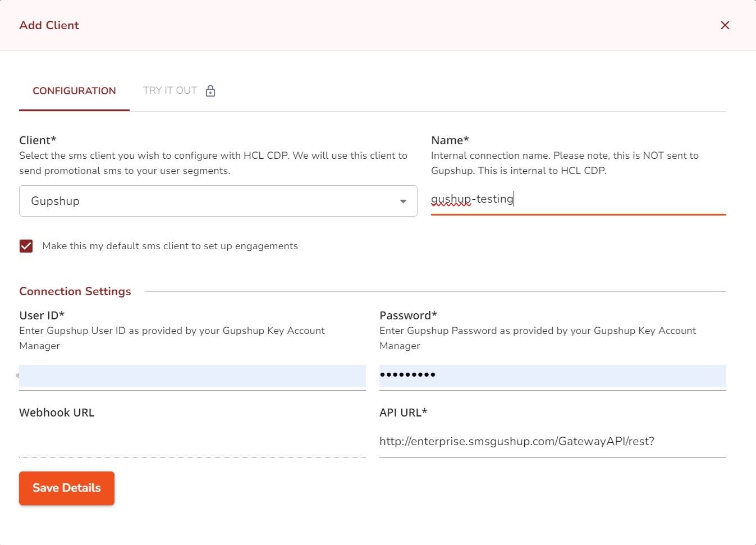This screenshot has height=545, width=756.
Task: Edit the API URL field
Action: click(x=552, y=442)
